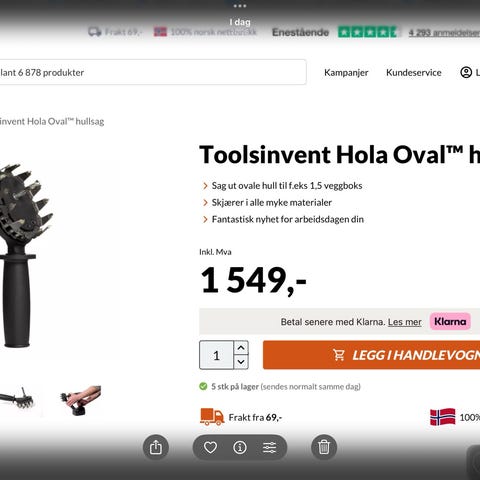Screen dimensions: 480x480
Task: Select thumbnail of hands using the hole saw
Action: click(x=80, y=400)
